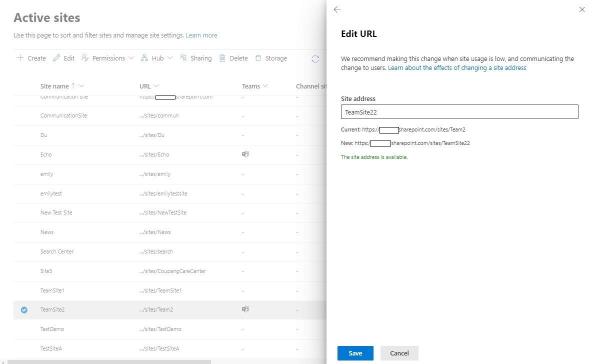Open Storage settings from command bar
Image resolution: width=593 pixels, height=364 pixels.
(x=271, y=58)
